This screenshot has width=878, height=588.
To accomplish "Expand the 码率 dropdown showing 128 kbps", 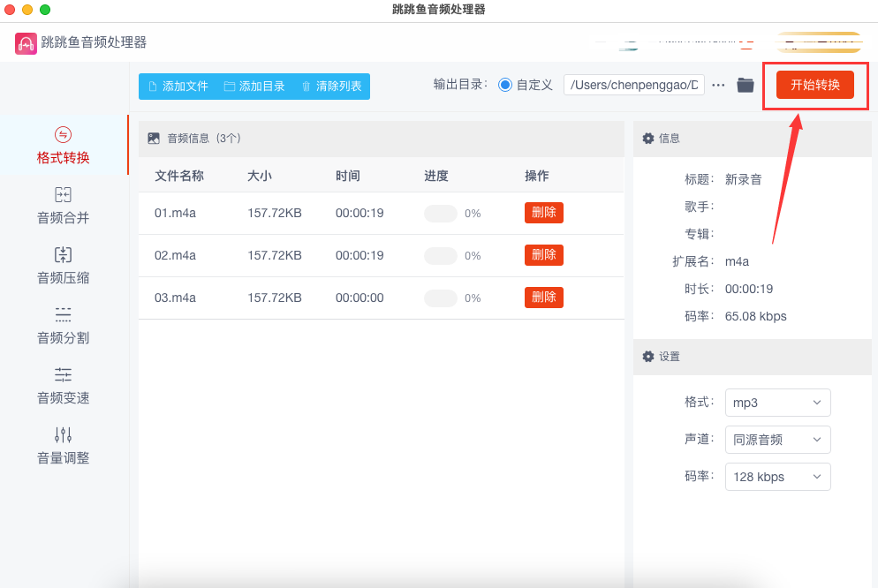I will click(x=777, y=477).
